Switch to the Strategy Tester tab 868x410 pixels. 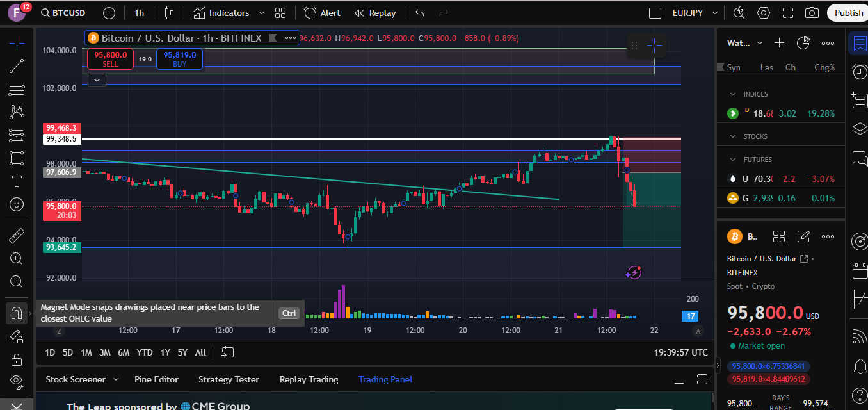229,379
